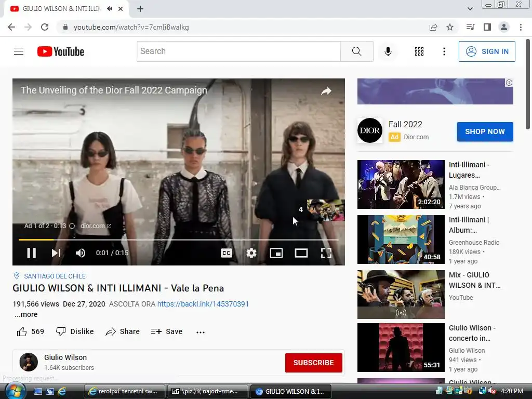Launch Internet Explorer quick launch icon
This screenshot has width=532, height=399.
coord(62,392)
